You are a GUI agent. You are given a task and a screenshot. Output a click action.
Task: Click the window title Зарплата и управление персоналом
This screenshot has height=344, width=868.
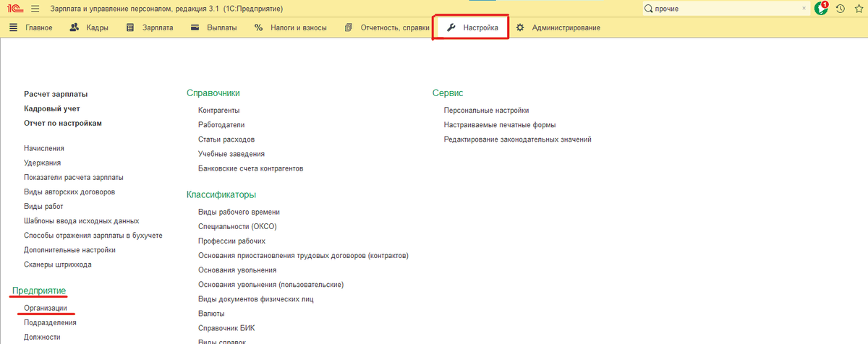point(167,9)
